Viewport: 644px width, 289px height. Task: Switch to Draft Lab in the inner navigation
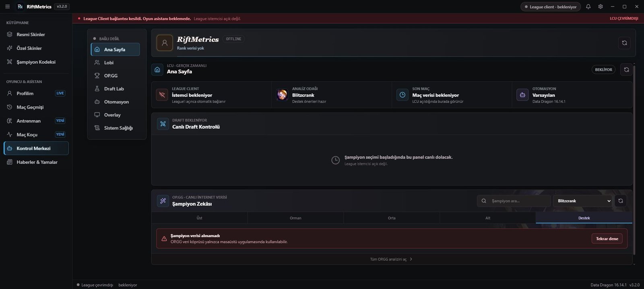[x=116, y=89]
